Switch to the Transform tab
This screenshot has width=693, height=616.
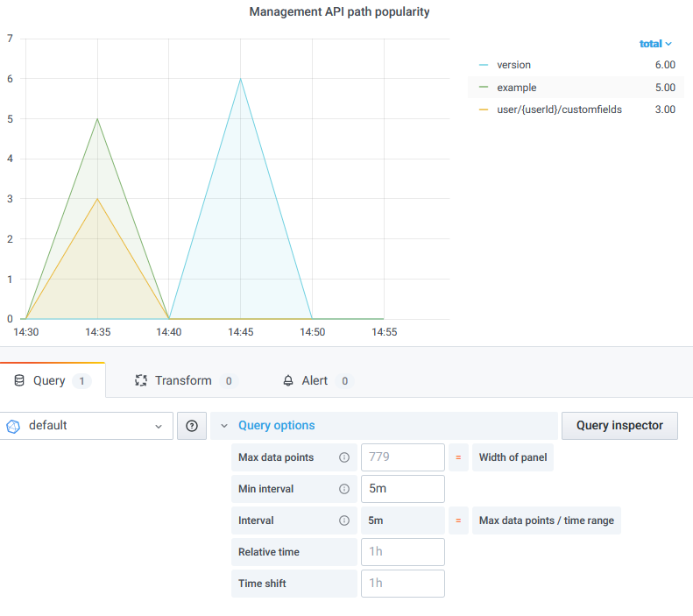click(183, 381)
